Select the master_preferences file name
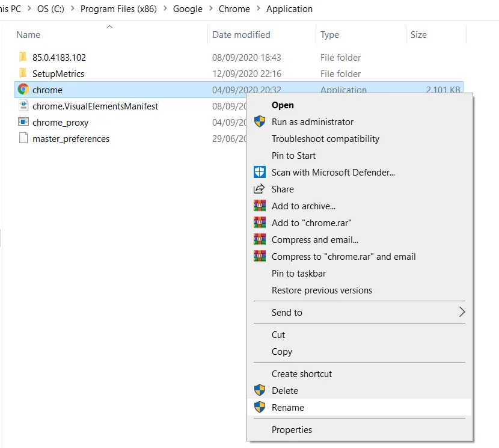 coord(71,139)
